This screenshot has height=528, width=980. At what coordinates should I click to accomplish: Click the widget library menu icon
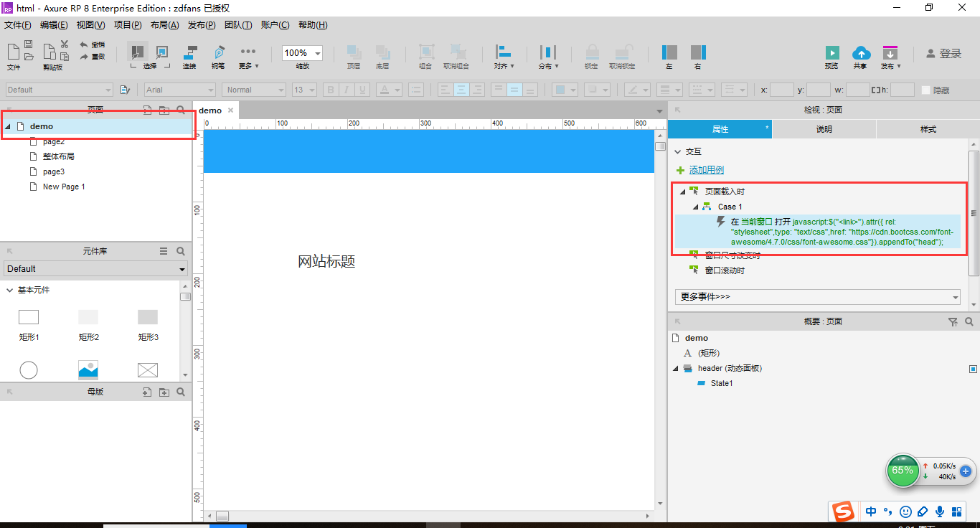point(164,251)
